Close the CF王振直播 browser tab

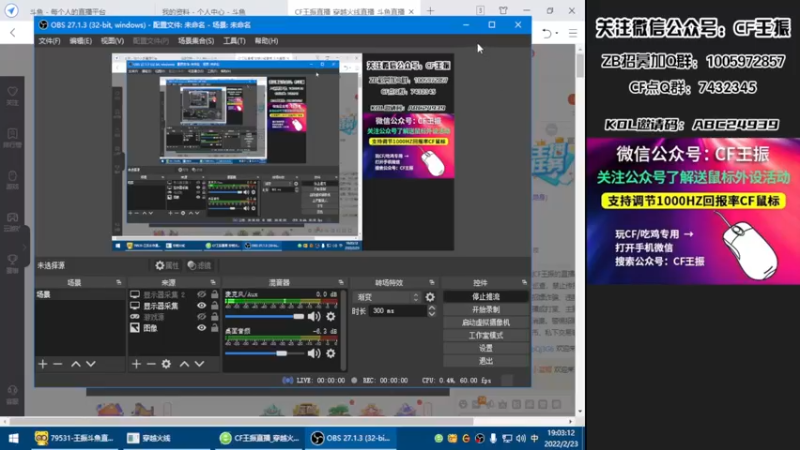[x=411, y=11]
